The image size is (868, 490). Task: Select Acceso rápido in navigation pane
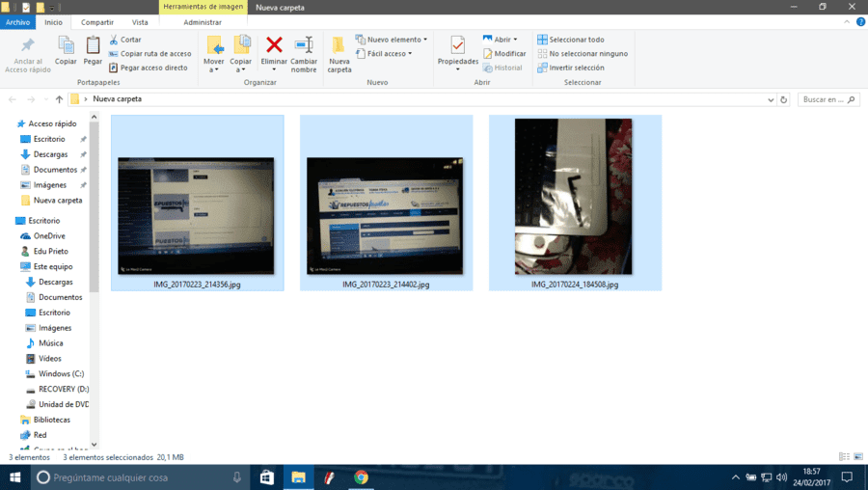[x=47, y=124]
